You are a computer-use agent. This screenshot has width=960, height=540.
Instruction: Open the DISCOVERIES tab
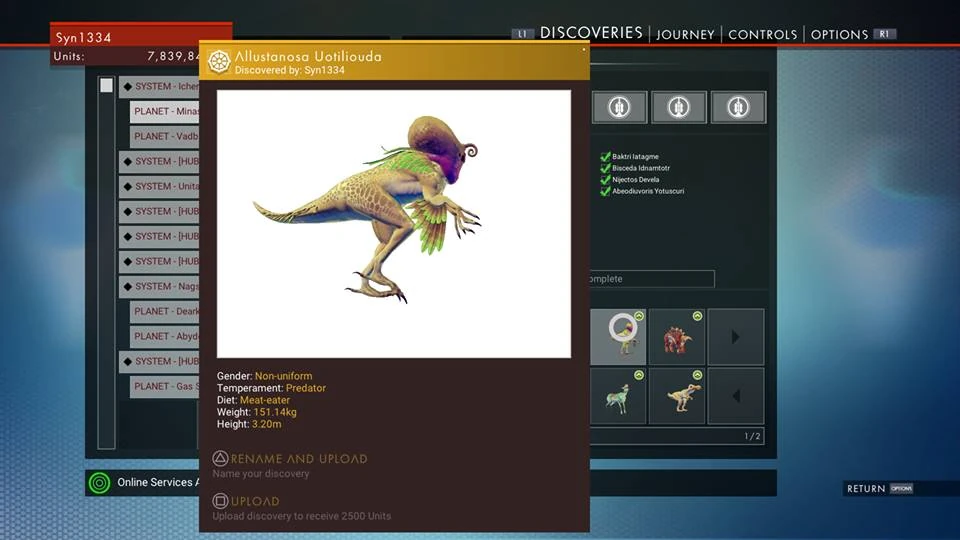(591, 33)
